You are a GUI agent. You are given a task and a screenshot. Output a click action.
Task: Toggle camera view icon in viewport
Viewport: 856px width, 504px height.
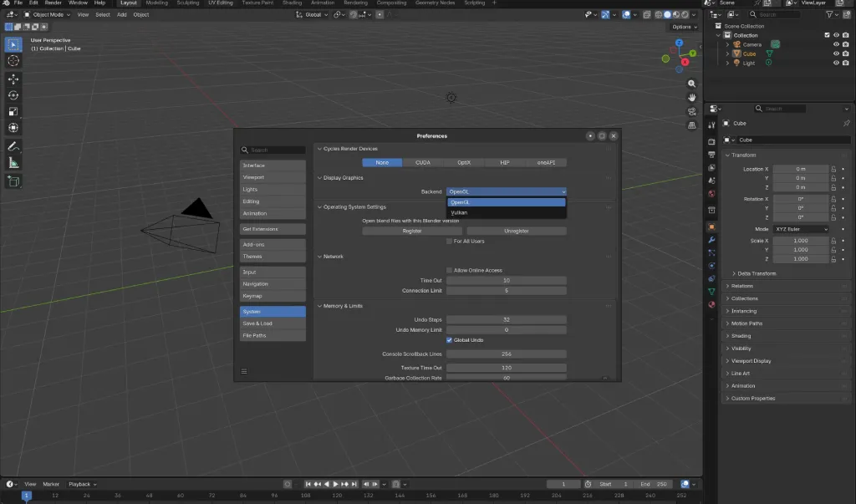point(691,111)
